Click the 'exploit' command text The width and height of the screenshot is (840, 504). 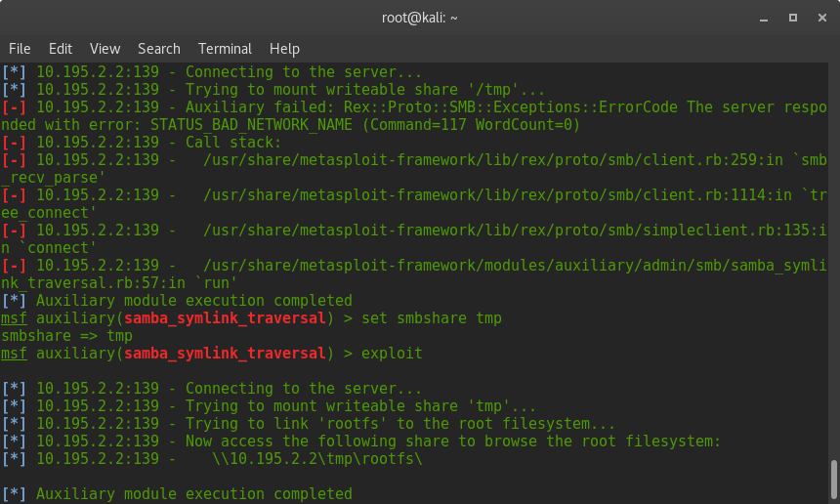pos(392,354)
